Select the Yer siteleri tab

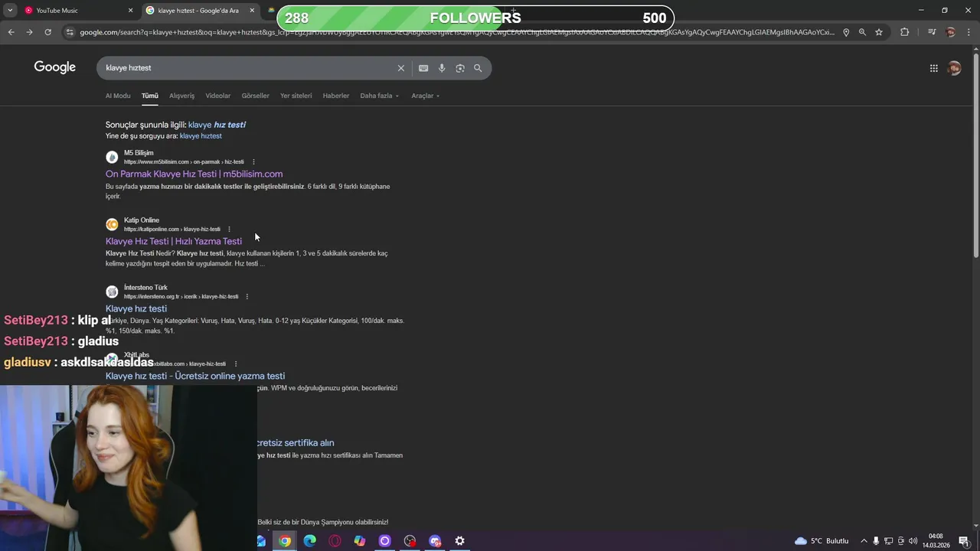point(296,96)
